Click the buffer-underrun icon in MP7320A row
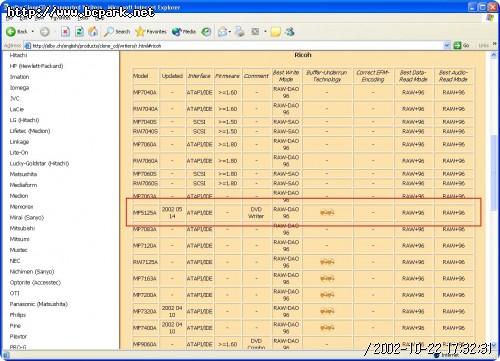This screenshot has width=500, height=361. pos(327,311)
